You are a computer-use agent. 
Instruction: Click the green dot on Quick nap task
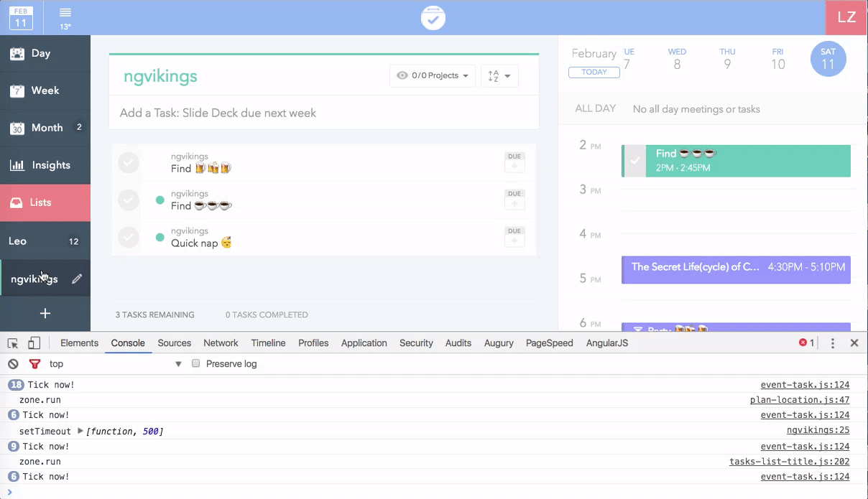[160, 237]
